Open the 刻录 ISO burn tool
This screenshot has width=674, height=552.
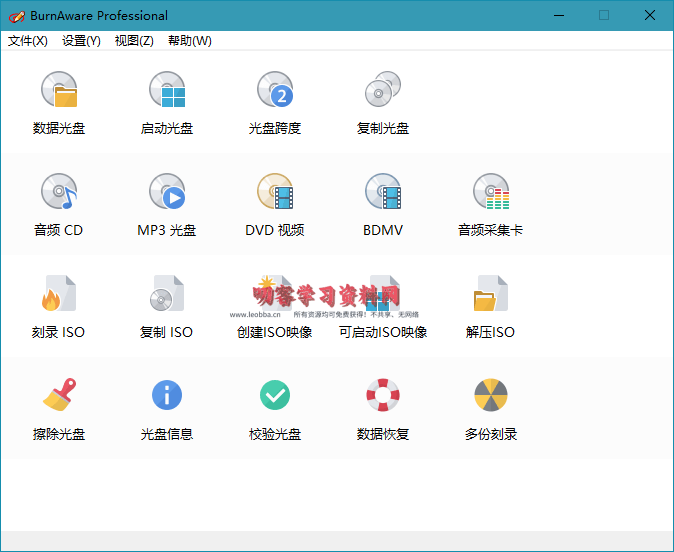[59, 294]
